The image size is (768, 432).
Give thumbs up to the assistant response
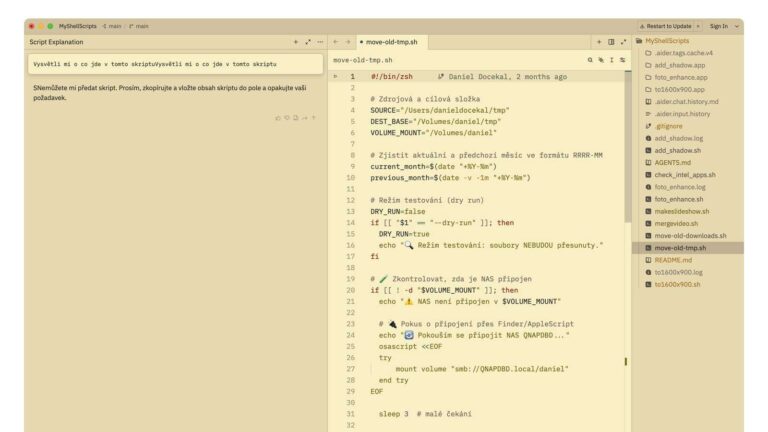click(x=278, y=118)
